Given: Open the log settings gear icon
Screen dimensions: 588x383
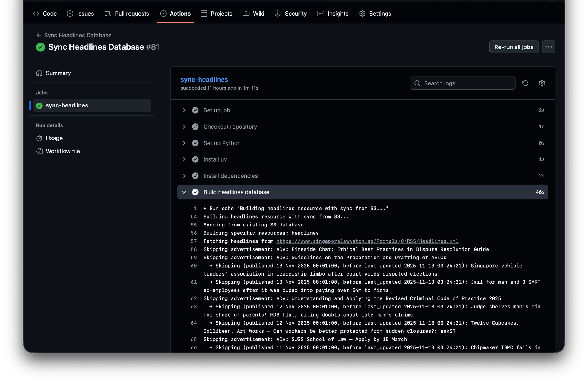Looking at the screenshot, I should (x=542, y=83).
